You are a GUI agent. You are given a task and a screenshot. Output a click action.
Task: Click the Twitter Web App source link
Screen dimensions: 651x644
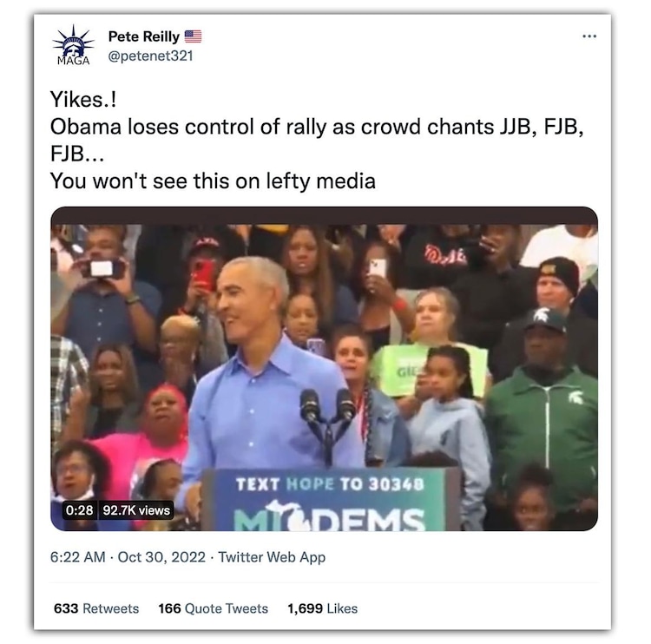point(272,557)
